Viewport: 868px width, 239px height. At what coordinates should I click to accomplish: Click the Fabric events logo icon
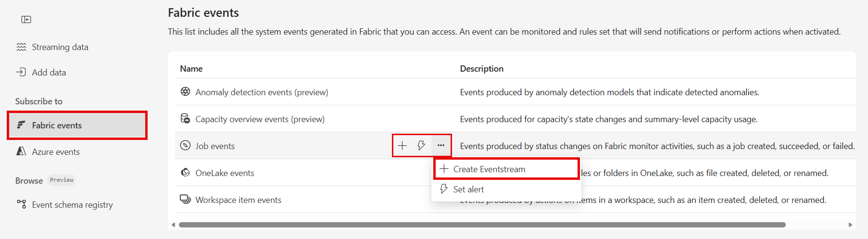coord(21,125)
